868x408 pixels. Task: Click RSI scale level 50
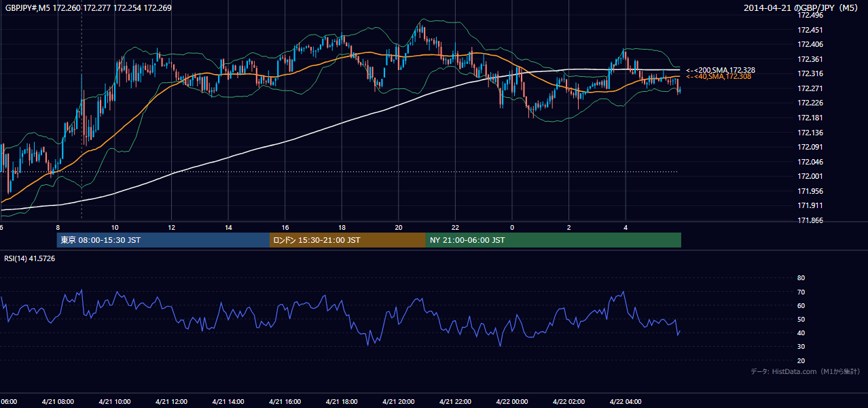coord(801,319)
